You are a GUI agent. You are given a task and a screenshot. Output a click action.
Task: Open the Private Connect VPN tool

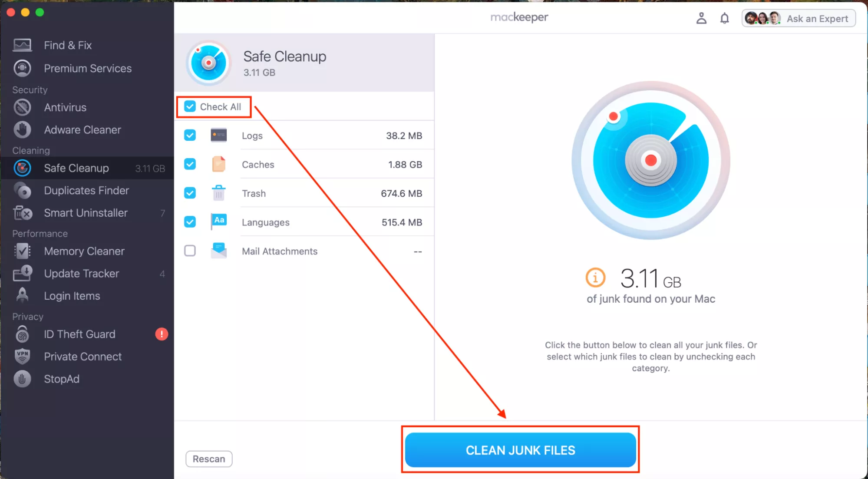[82, 356]
